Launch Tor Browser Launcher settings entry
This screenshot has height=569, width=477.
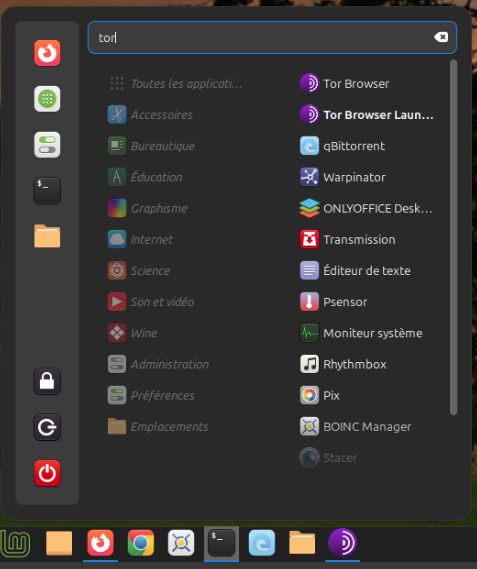coord(367,115)
